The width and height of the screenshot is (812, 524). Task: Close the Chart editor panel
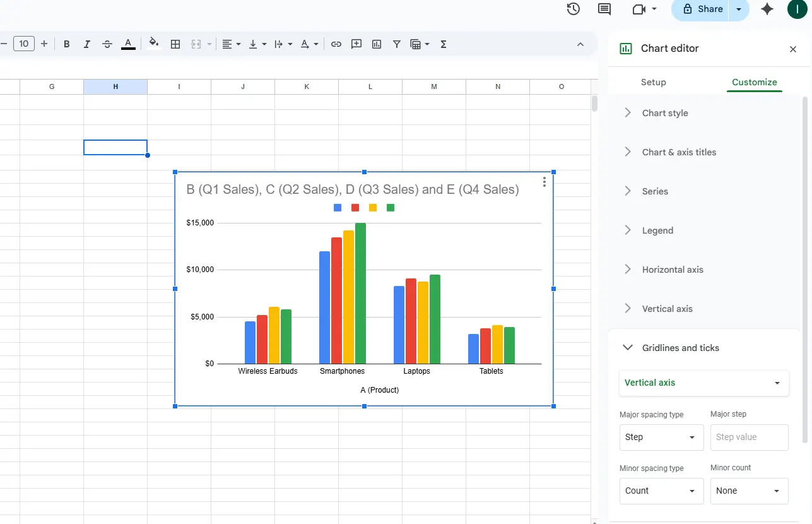(793, 49)
